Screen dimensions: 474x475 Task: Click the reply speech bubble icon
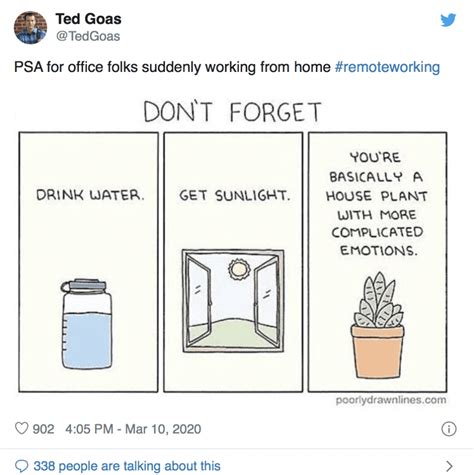coord(22,466)
